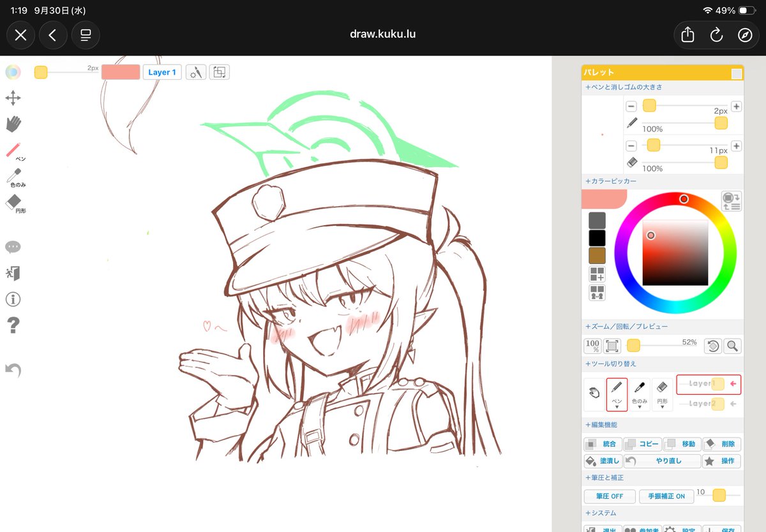Viewport: 766px width, 532px height.
Task: Open the chat bubble icon
Action: (x=13, y=247)
